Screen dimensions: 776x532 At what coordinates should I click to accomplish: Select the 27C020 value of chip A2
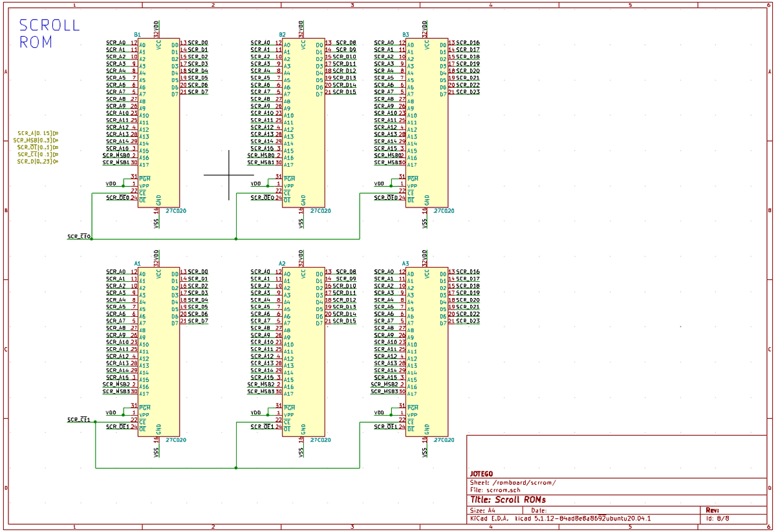[x=321, y=440]
